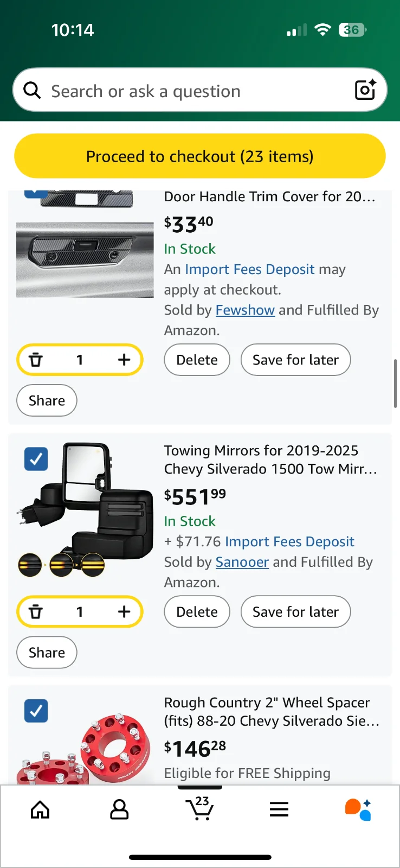
Task: Open the Home tab icon
Action: coord(40,809)
